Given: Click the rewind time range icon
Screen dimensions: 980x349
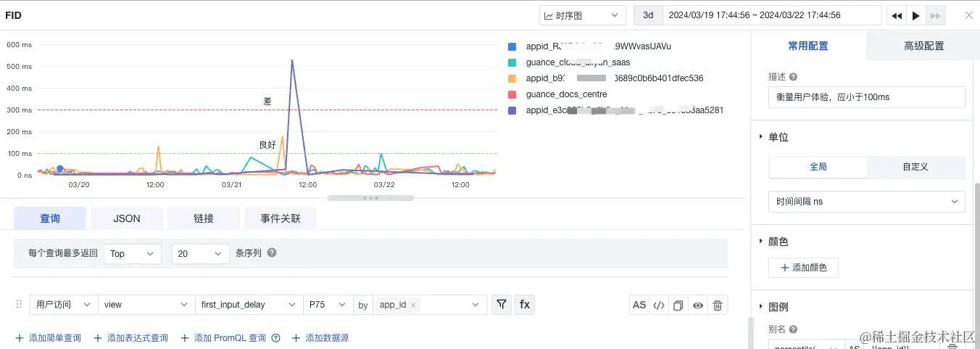Looking at the screenshot, I should pos(897,15).
